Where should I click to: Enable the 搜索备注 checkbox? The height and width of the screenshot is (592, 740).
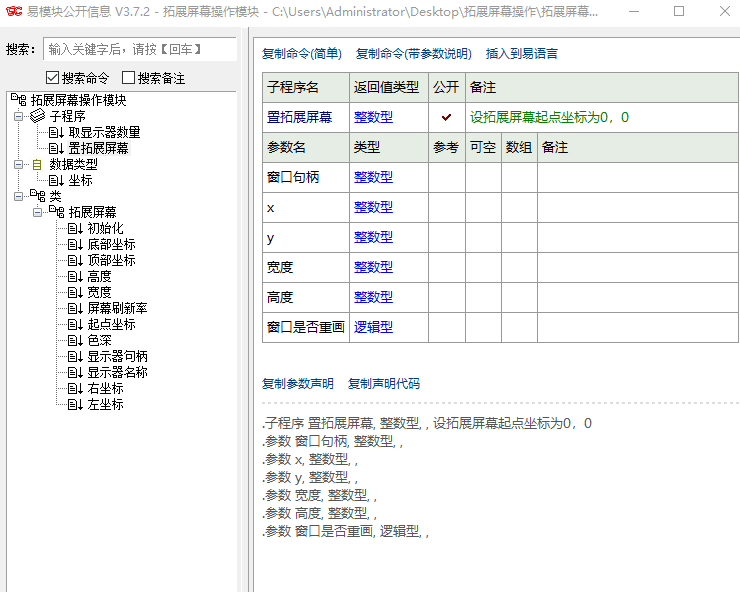(x=129, y=78)
